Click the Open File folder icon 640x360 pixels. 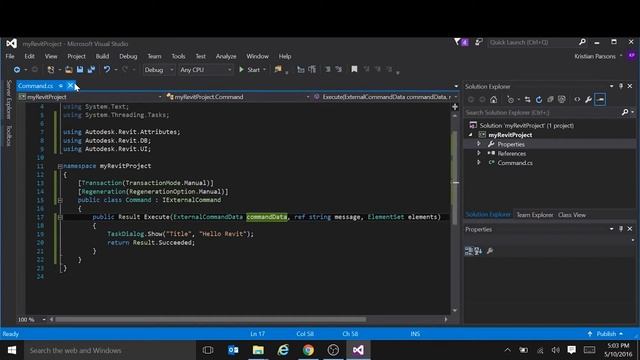pos(69,70)
